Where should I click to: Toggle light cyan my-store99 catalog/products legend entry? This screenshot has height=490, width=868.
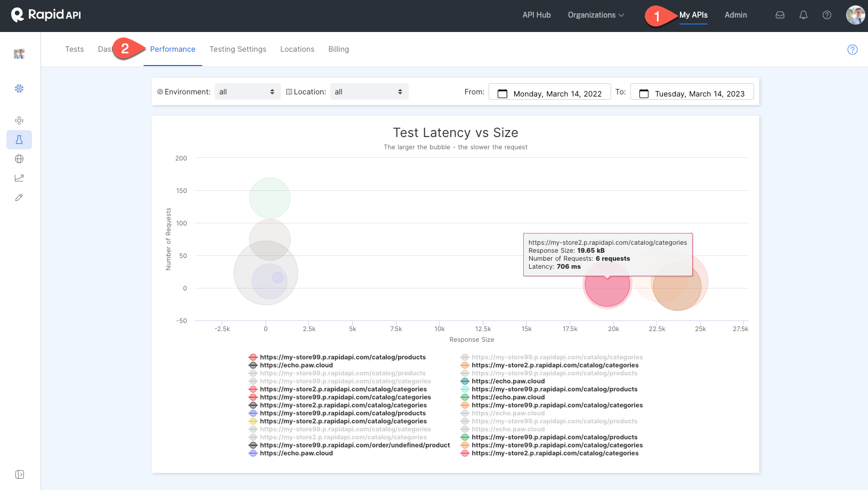click(549, 389)
